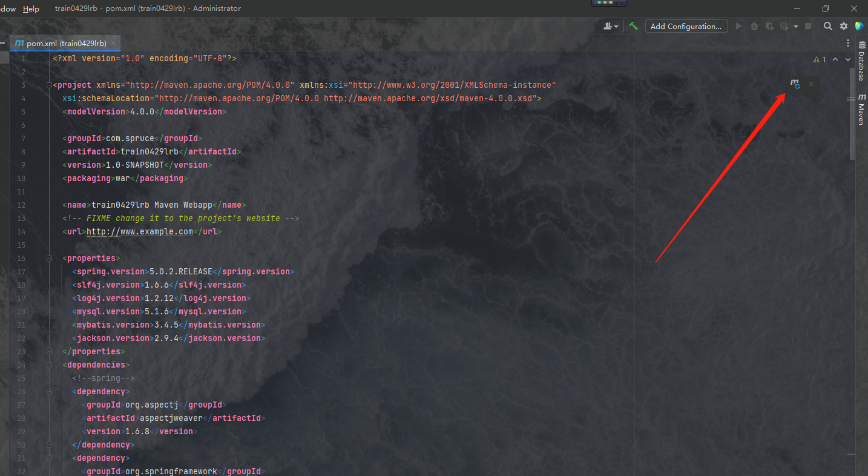Click the fold end marker at </properties>
The height and width of the screenshot is (476, 868).
click(50, 351)
